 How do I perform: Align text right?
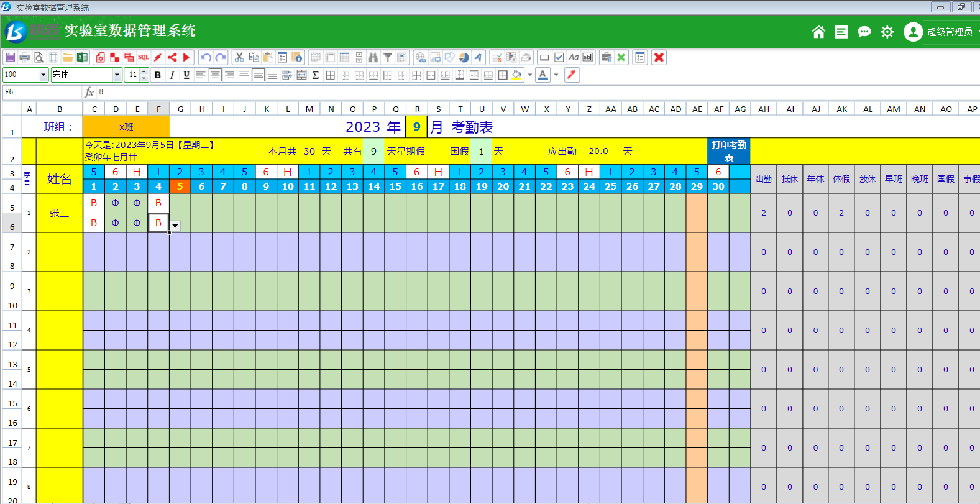click(229, 75)
